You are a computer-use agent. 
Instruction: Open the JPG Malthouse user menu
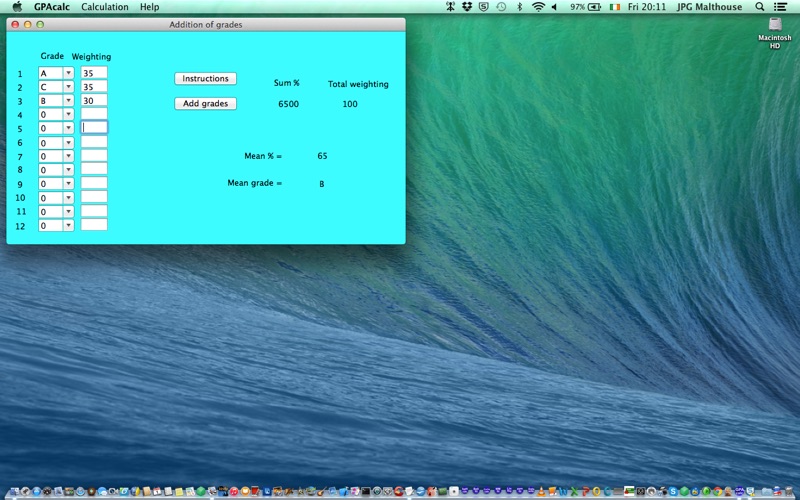pos(709,7)
